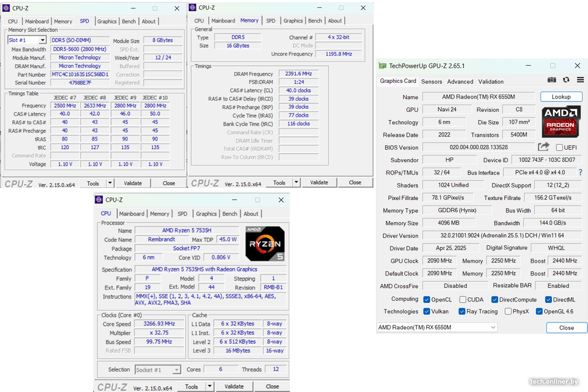
Task: Click the Channel # value 4 x 32-bit
Action: tap(339, 37)
